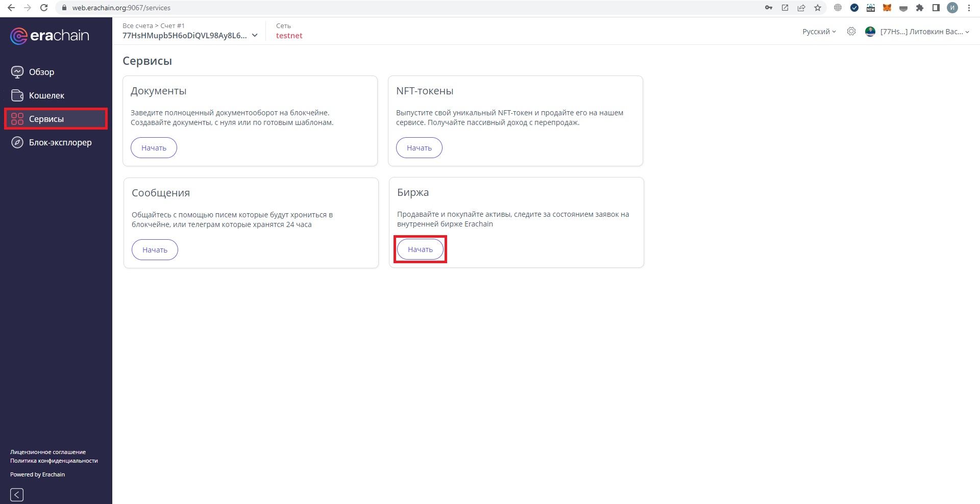This screenshot has height=504, width=980.
Task: Open settings via the gear icon
Action: (851, 32)
